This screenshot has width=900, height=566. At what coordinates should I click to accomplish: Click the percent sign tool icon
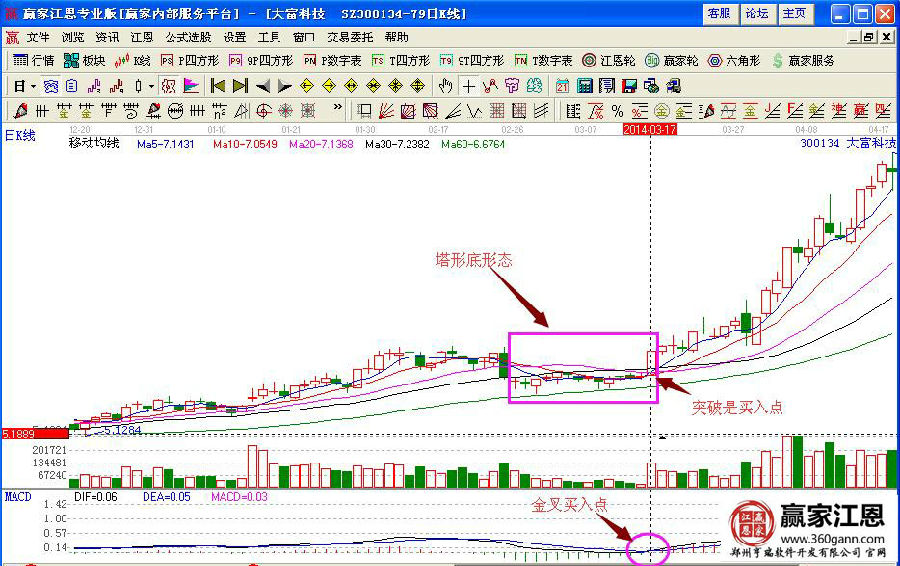617,110
